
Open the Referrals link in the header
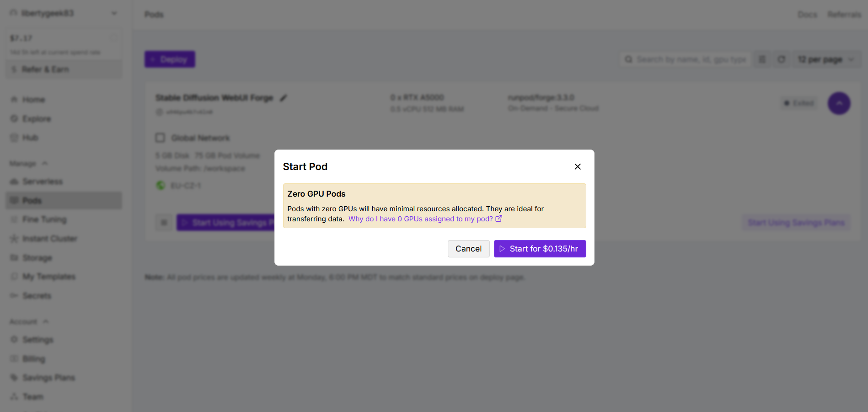click(x=844, y=15)
